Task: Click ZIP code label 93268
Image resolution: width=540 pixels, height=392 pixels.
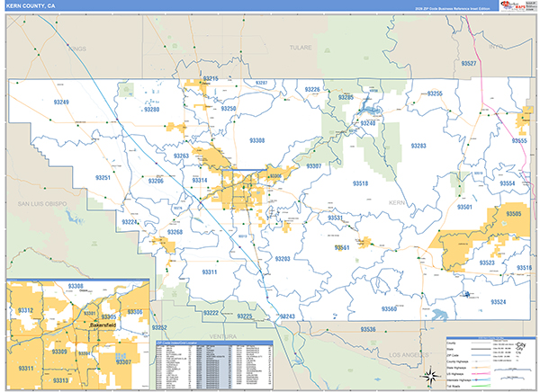Action: tap(175, 232)
